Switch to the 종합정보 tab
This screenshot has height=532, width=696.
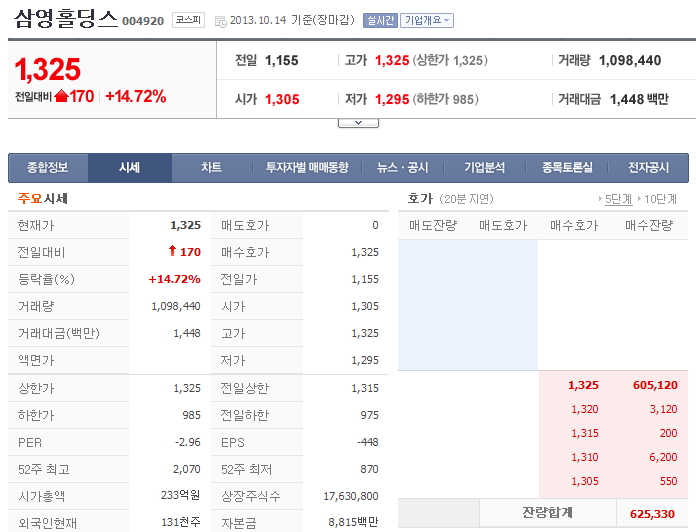pos(47,168)
